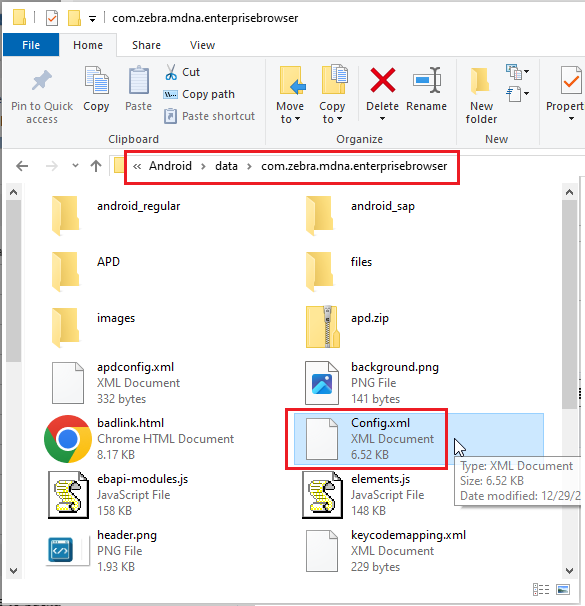
Task: Select the apd.zip archive
Action: [x=347, y=327]
